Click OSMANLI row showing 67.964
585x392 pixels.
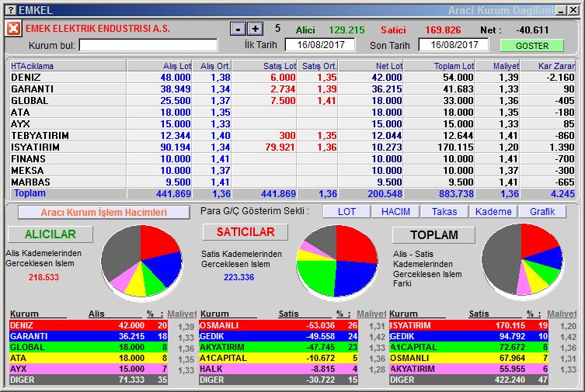click(x=468, y=358)
